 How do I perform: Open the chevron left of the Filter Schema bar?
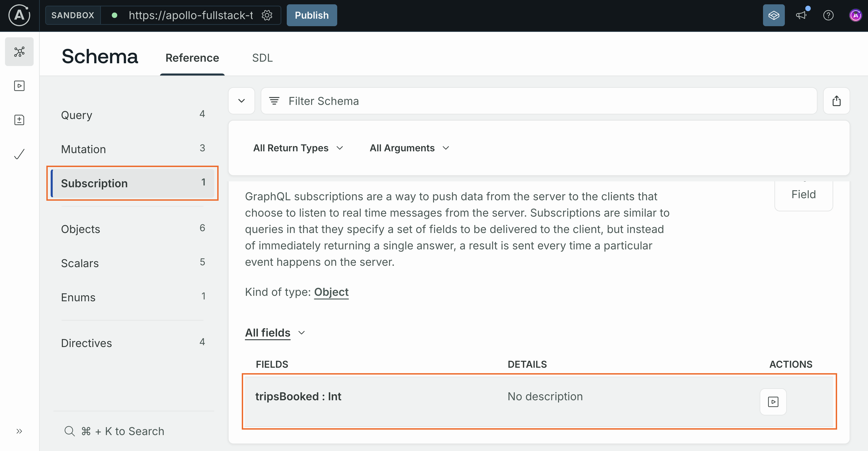tap(241, 101)
